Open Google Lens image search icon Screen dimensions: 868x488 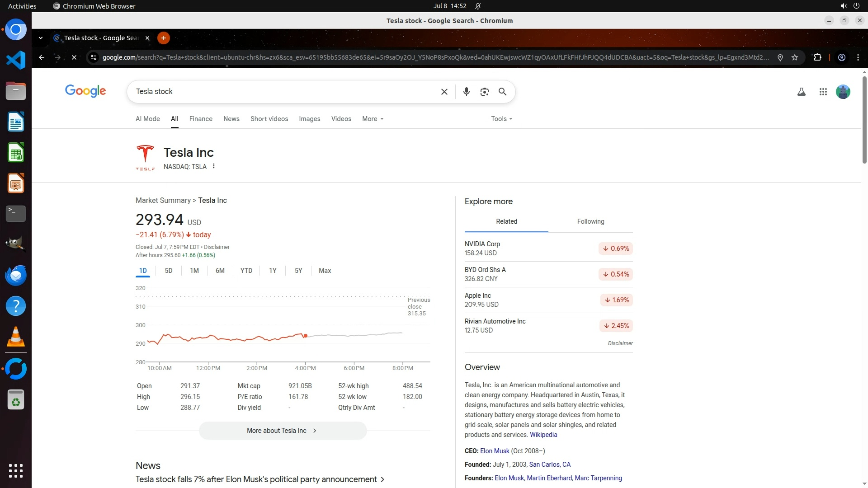point(484,92)
